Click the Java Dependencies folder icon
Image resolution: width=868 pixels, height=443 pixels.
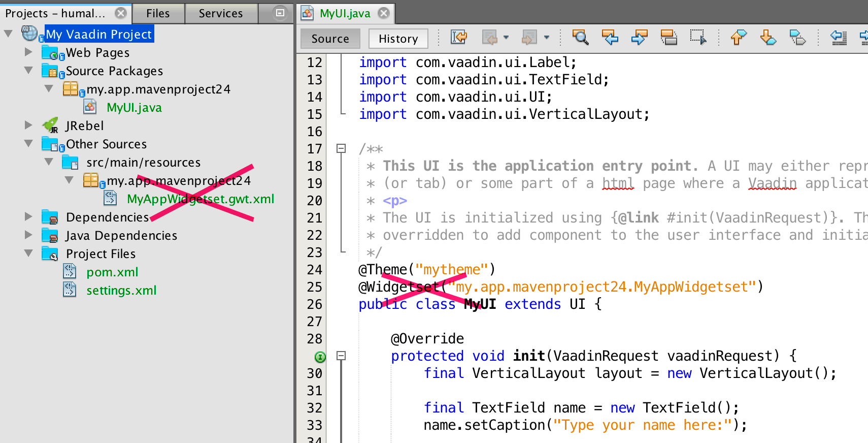pos(50,236)
